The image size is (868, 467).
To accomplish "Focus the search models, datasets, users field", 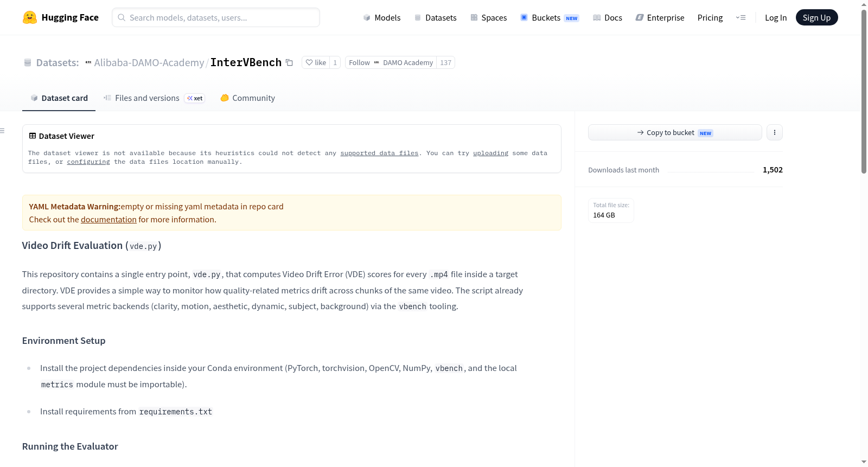I will click(x=216, y=17).
